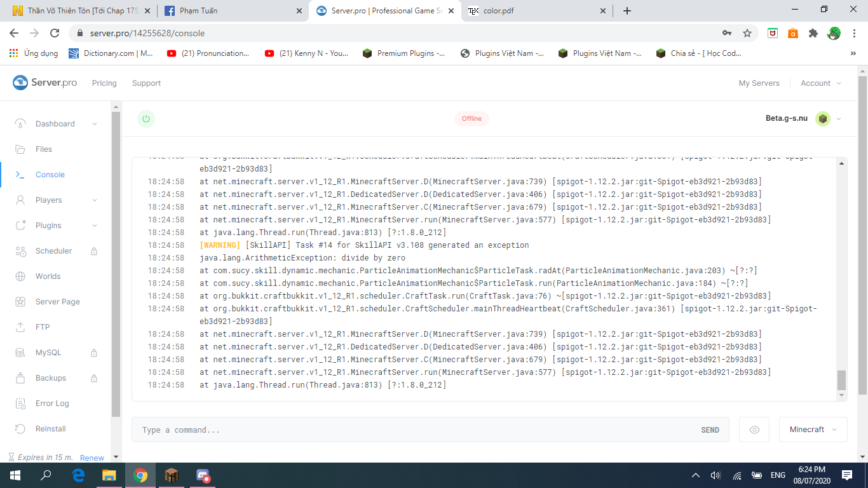This screenshot has width=868, height=488.
Task: Click the Players person icon
Action: coord(20,200)
